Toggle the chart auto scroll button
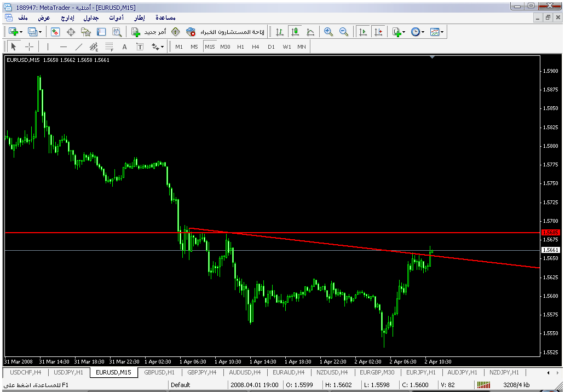This screenshot has width=565, height=392. pyautogui.click(x=362, y=32)
